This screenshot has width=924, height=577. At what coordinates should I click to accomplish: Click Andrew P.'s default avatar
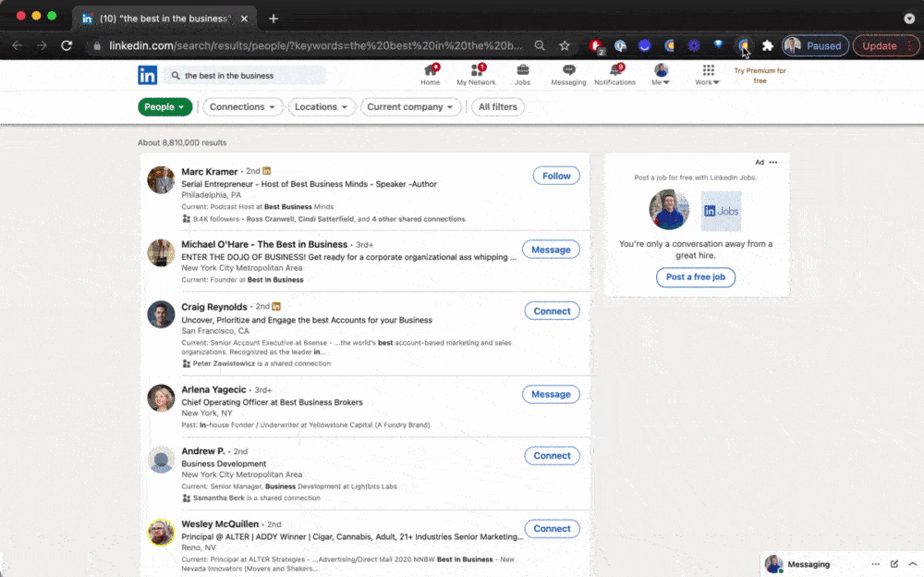coord(161,460)
